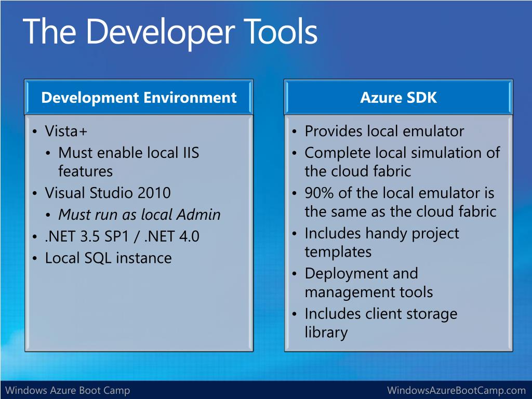Viewport: 532px width, 399px height.
Task: Click the "Windows Azure Boot Camp" footer text
Action: [68, 390]
